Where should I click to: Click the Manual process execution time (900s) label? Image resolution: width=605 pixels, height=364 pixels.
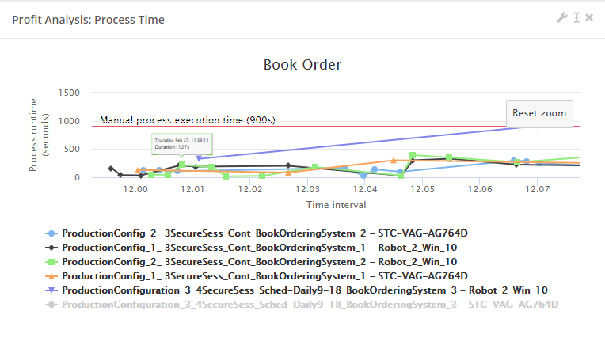(x=188, y=120)
